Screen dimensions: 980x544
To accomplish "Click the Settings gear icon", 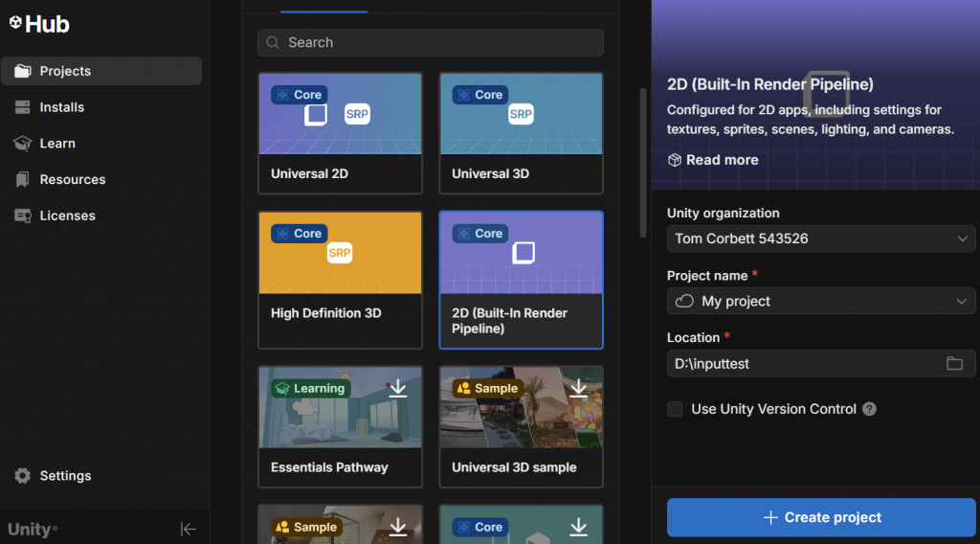I will pos(23,476).
